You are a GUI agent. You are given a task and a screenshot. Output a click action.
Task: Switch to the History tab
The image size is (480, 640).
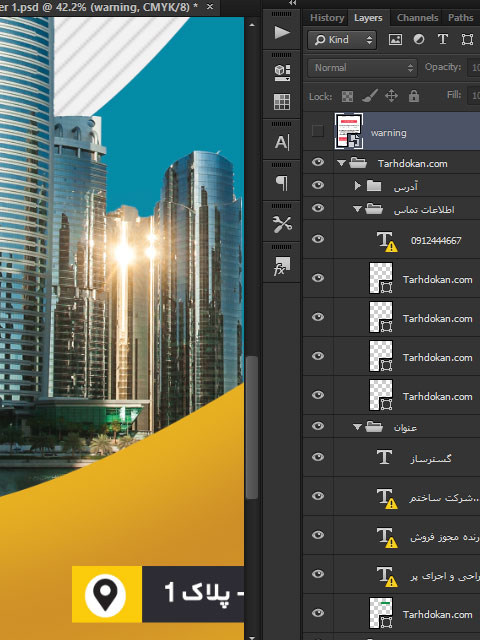(327, 18)
